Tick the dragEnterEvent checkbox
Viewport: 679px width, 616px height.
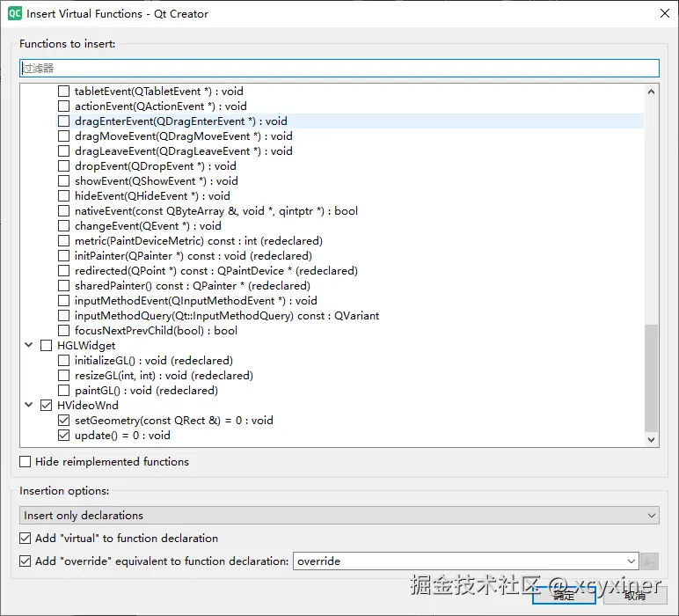63,121
